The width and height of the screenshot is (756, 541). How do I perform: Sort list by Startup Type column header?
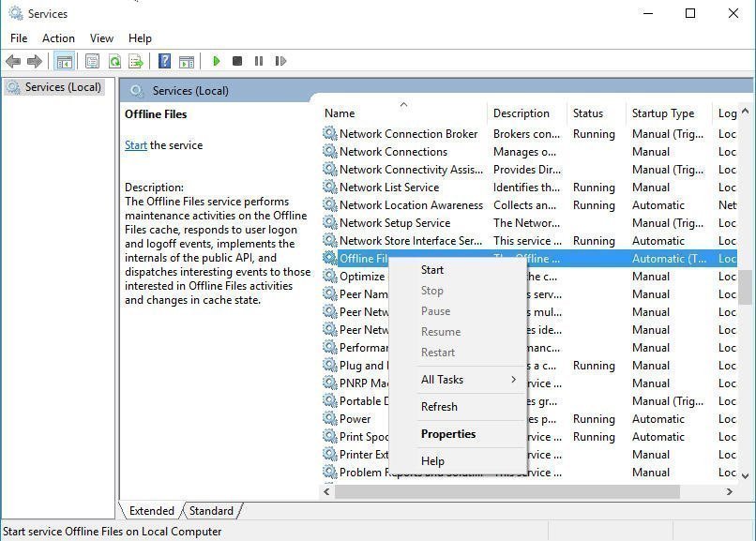[x=663, y=113]
